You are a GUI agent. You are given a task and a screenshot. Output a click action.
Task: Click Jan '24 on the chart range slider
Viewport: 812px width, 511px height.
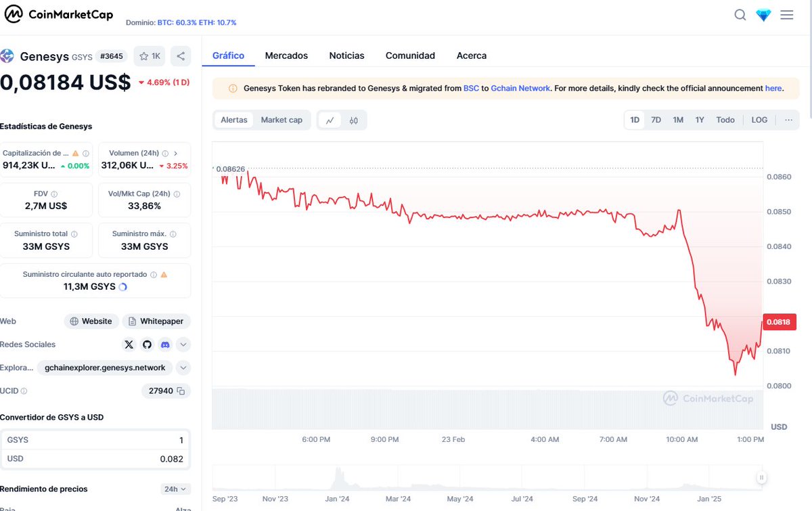pyautogui.click(x=338, y=498)
